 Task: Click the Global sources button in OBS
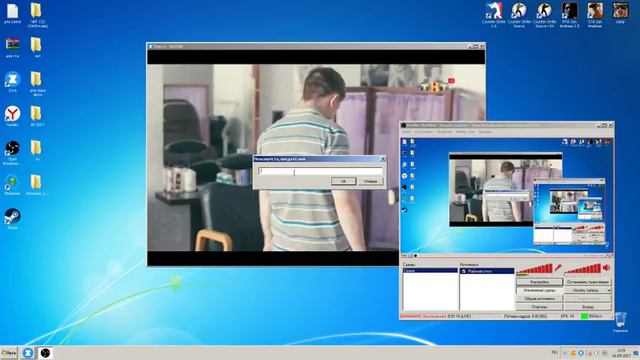coord(539,298)
